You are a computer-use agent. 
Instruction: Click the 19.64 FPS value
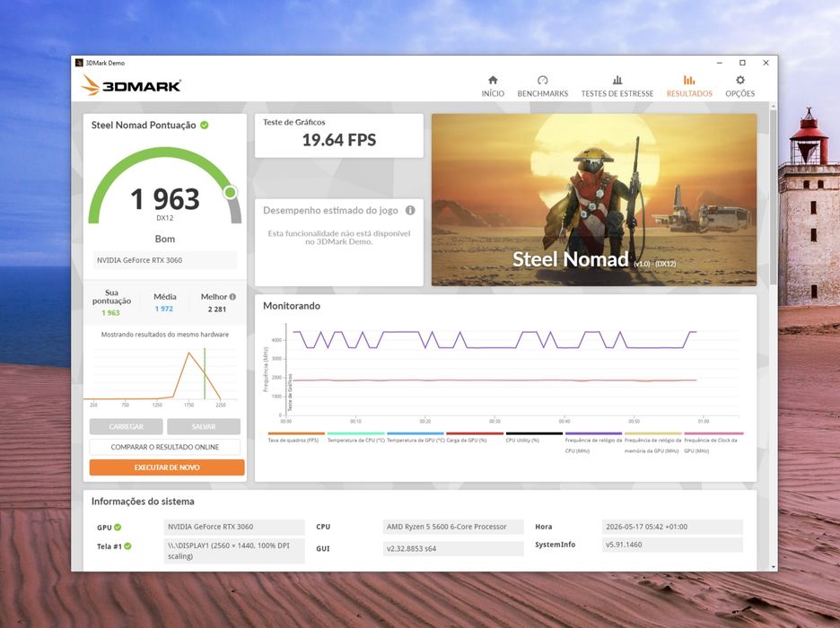pyautogui.click(x=339, y=140)
